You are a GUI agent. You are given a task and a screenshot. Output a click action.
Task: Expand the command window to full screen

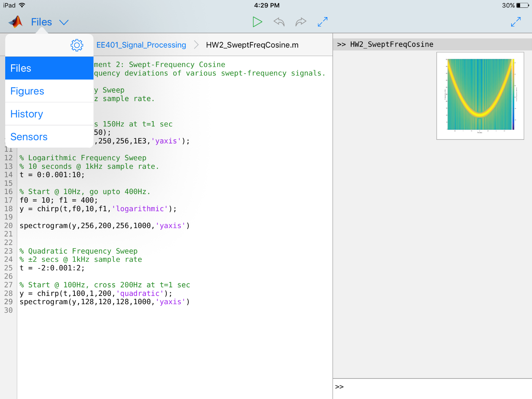[516, 22]
